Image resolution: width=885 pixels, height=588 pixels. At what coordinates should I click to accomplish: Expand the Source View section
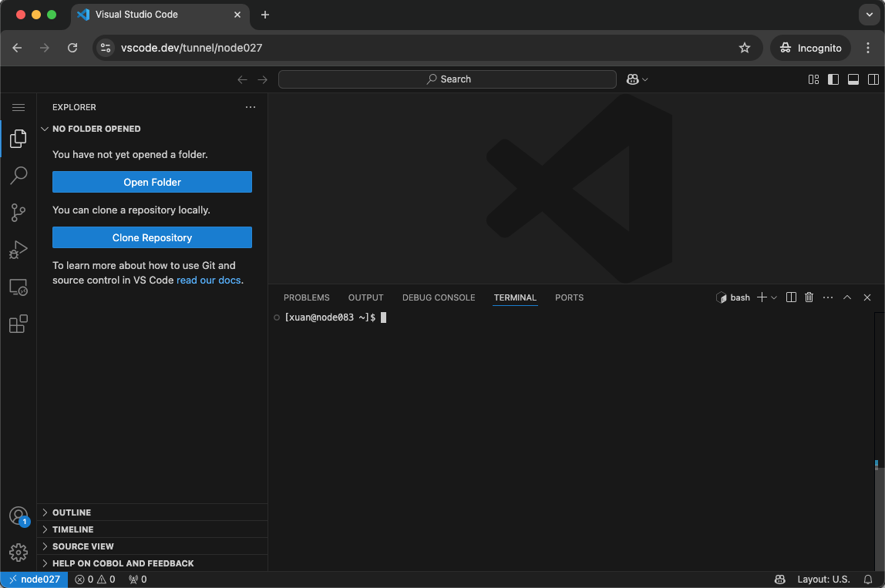152,546
